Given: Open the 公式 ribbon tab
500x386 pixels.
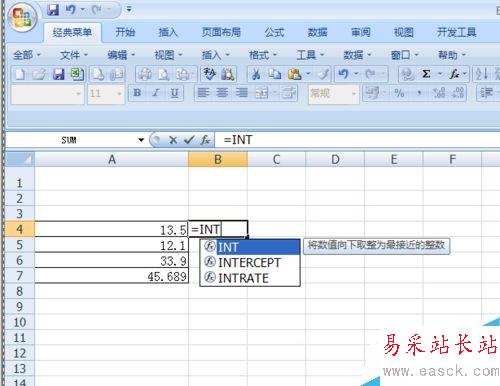Looking at the screenshot, I should pyautogui.click(x=274, y=32).
